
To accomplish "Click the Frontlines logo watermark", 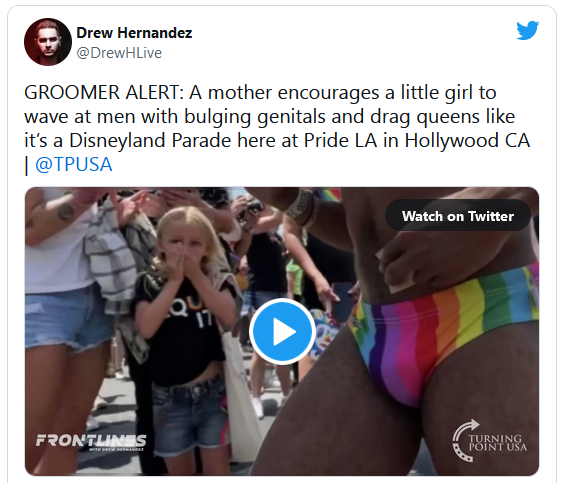I will [x=91, y=440].
